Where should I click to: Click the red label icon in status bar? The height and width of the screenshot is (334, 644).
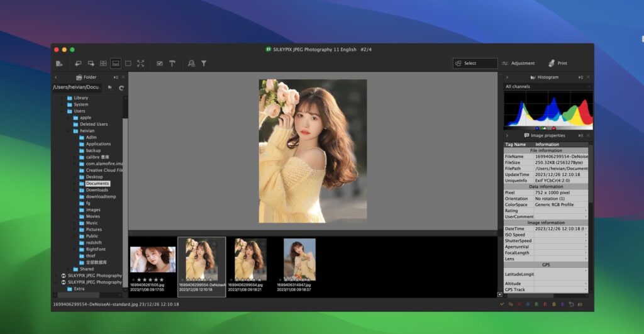coord(545,304)
